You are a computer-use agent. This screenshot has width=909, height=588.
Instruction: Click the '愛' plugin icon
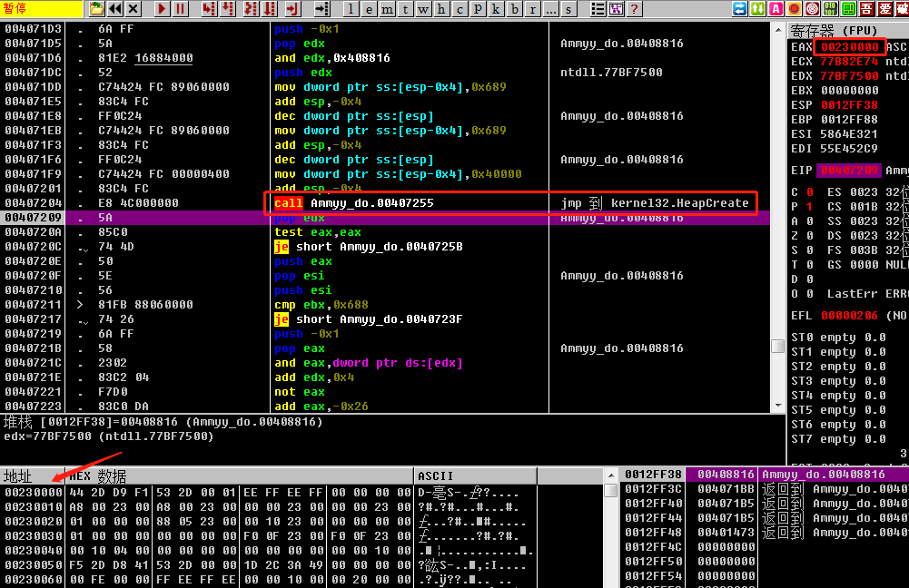coord(884,9)
